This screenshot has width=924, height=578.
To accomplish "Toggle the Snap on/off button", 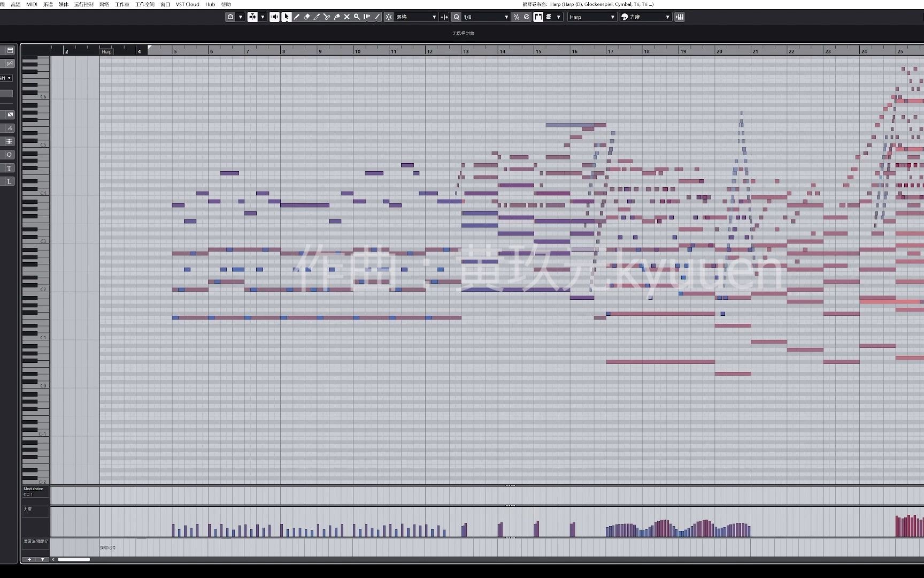I will (x=389, y=17).
